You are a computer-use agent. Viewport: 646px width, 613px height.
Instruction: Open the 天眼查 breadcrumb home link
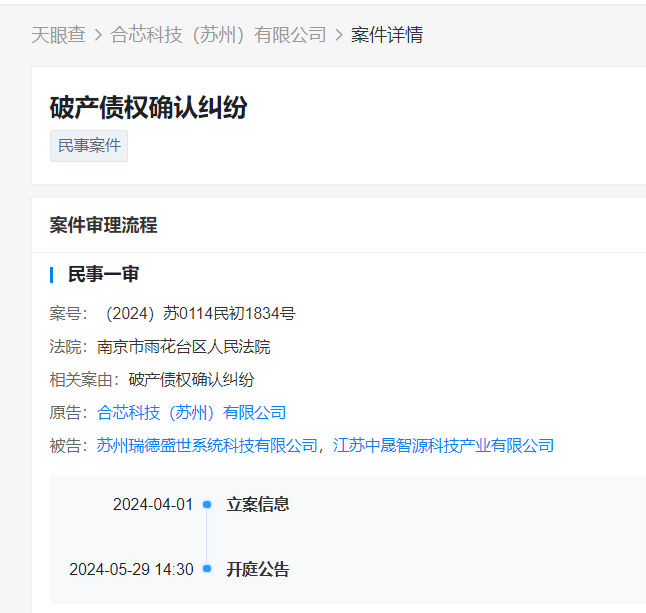tap(59, 35)
